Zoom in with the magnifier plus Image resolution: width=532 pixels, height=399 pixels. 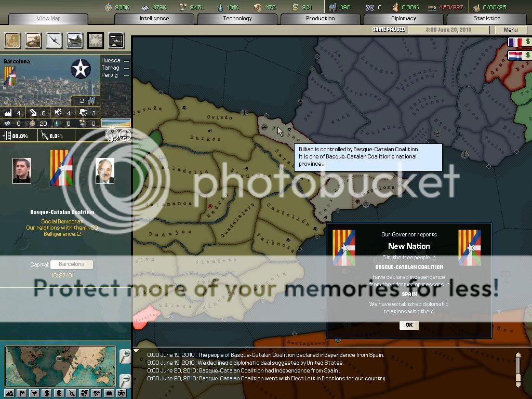(x=125, y=356)
